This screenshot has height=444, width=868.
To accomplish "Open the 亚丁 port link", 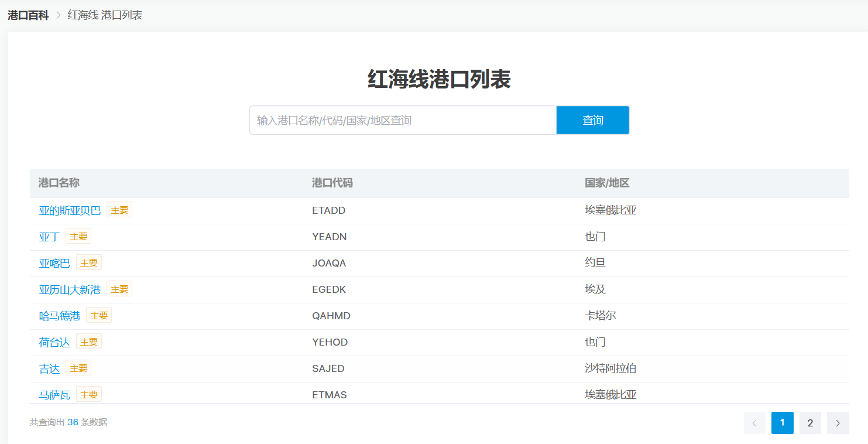I will coord(49,237).
